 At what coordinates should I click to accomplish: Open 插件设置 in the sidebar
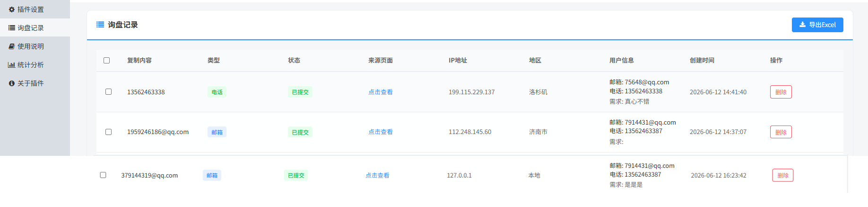[35, 9]
